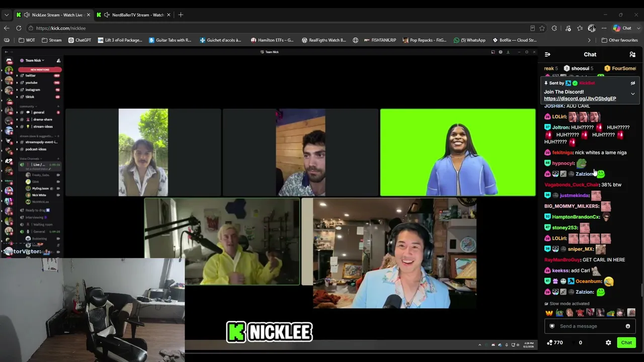The width and height of the screenshot is (644, 362).
Task: Click username HamptonBrandonCx in chat
Action: coord(576,217)
